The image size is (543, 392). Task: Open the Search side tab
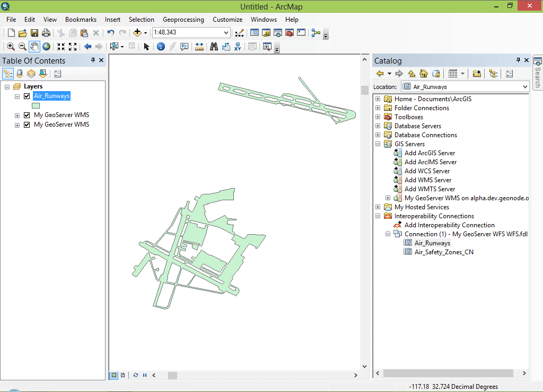tap(538, 73)
